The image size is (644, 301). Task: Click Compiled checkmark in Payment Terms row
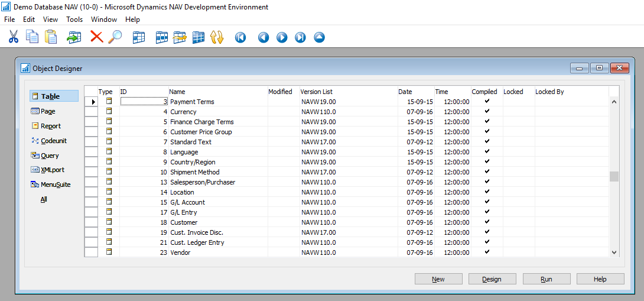point(487,101)
